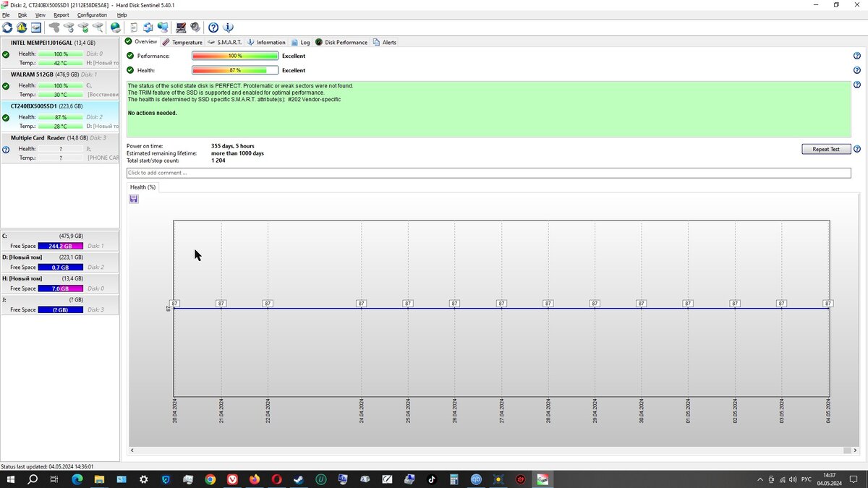Select the CT240BX500SSD1 disk
The image size is (868, 488).
[59, 116]
